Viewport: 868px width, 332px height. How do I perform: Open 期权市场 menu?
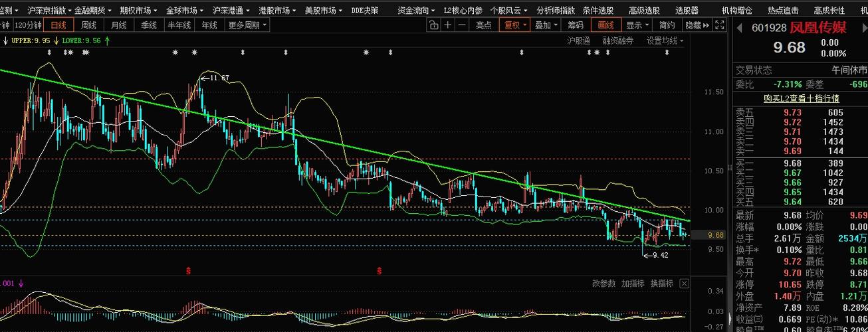click(x=139, y=11)
